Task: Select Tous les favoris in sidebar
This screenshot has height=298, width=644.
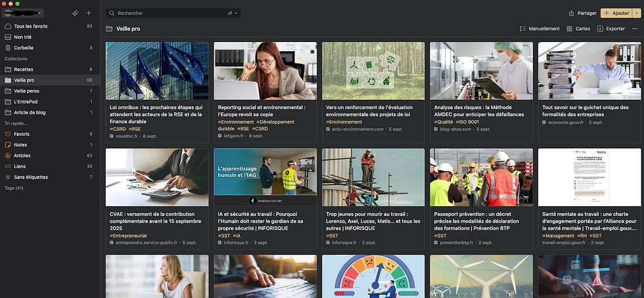Action: [50, 26]
